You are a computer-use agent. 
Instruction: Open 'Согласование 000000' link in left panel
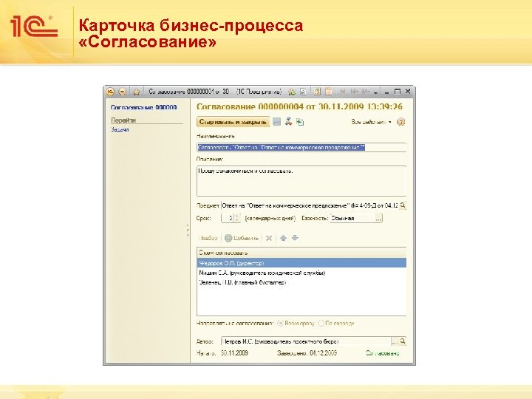click(143, 107)
